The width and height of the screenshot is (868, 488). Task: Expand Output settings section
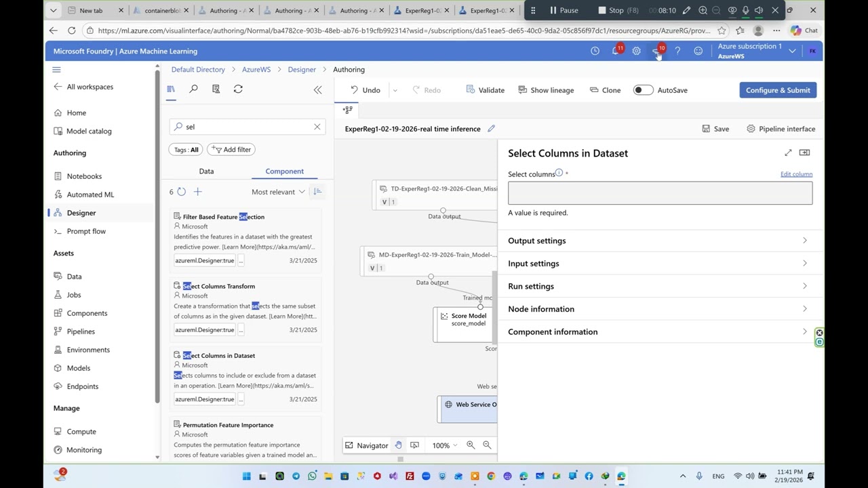tap(660, 241)
